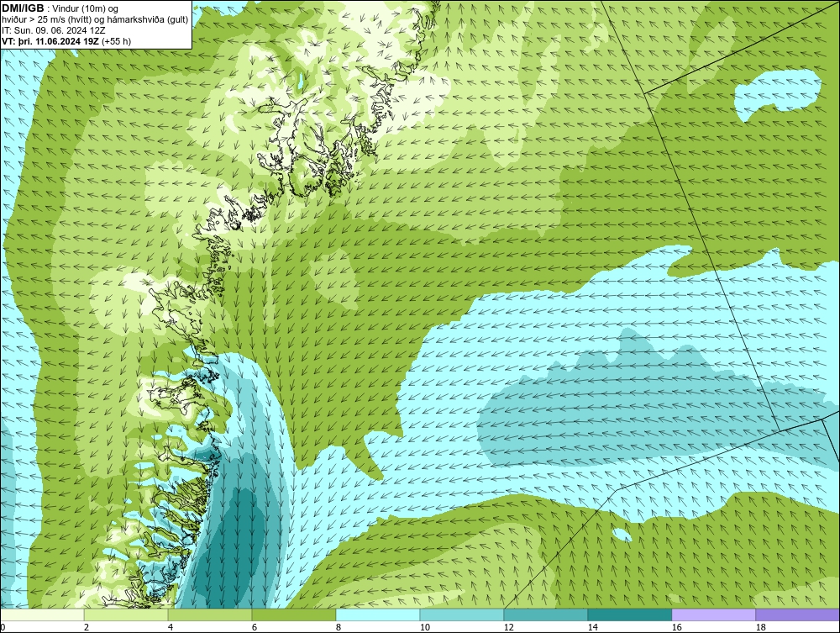Click the 'hviður > 25 m/s' legend description line
This screenshot has height=633, width=840.
tap(96, 20)
